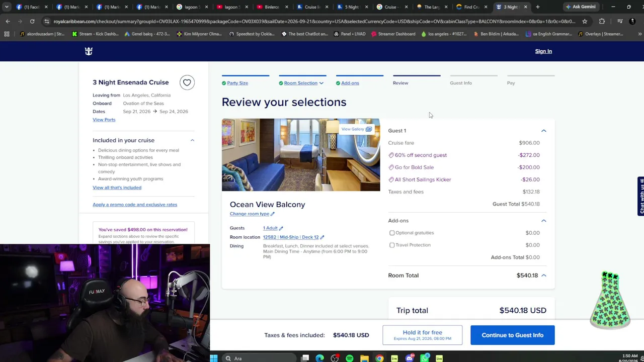Open the Chrome apps grid in bookmarks bar

pos(7,34)
